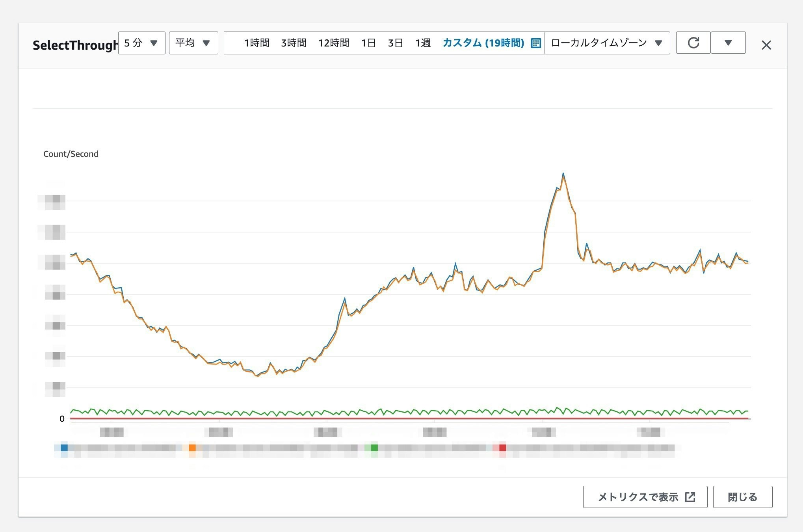Toggle the orange legend series swatch
Screen dimensions: 803x532
[x=192, y=448]
